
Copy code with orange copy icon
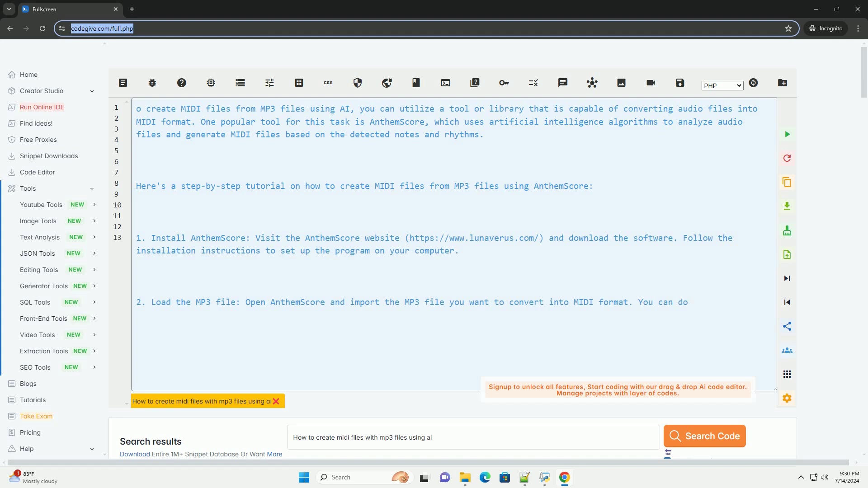pyautogui.click(x=787, y=182)
